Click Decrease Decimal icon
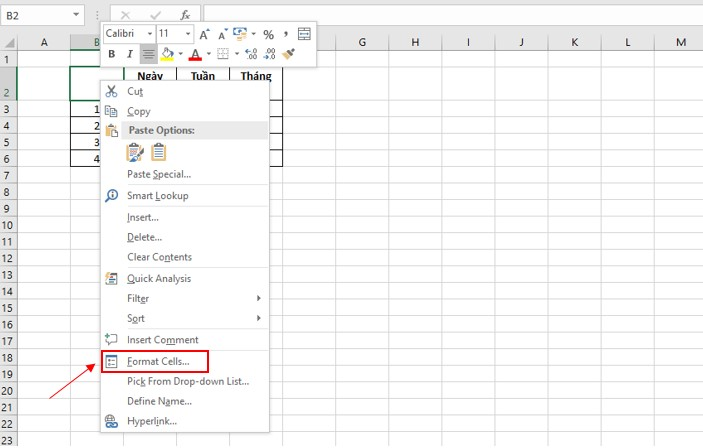Viewport: 703px width, 448px height. (269, 54)
